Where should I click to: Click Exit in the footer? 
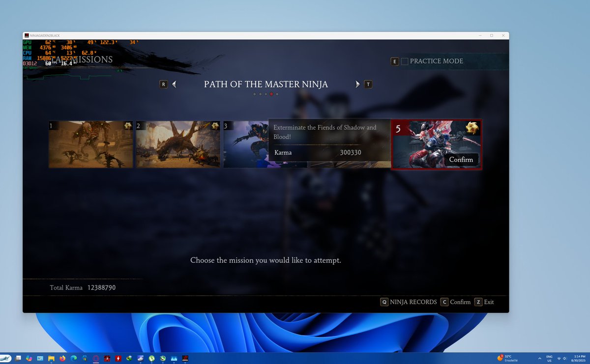pyautogui.click(x=489, y=302)
